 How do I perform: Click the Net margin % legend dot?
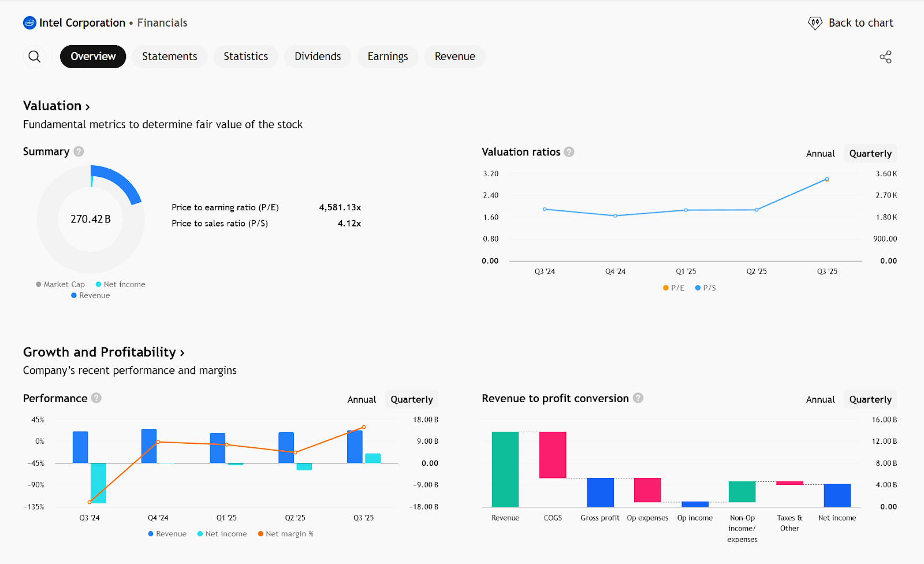261,534
